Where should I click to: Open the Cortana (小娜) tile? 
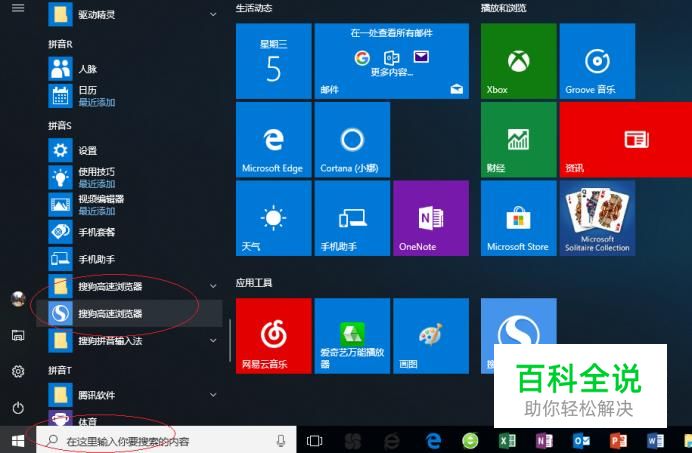352,140
